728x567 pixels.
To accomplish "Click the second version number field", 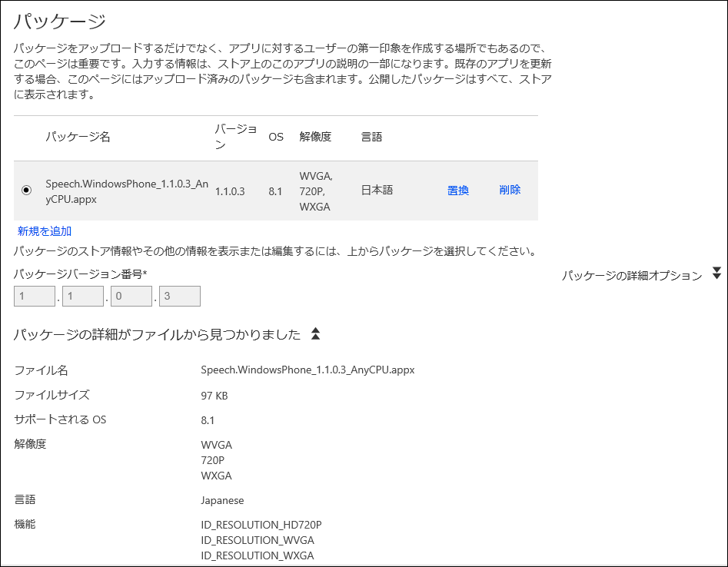I will pos(83,296).
